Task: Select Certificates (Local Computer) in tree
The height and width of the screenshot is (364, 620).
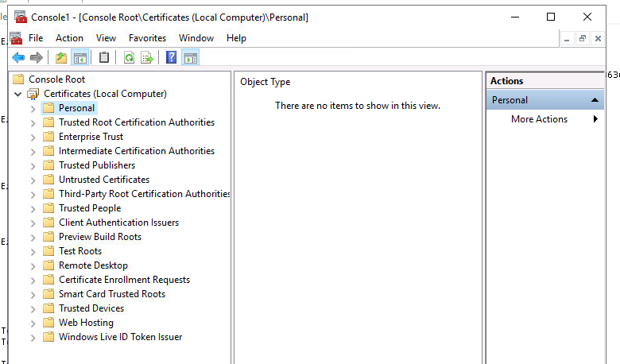Action: 105,94
